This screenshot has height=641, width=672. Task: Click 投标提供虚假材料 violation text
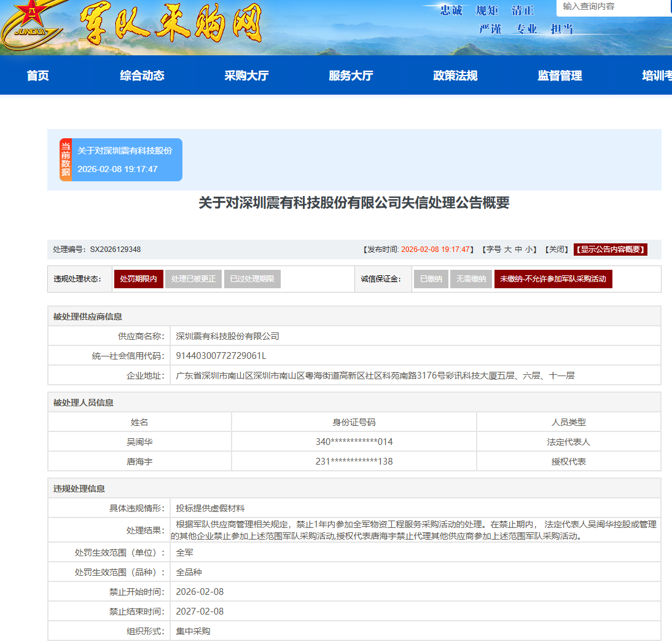tap(210, 508)
